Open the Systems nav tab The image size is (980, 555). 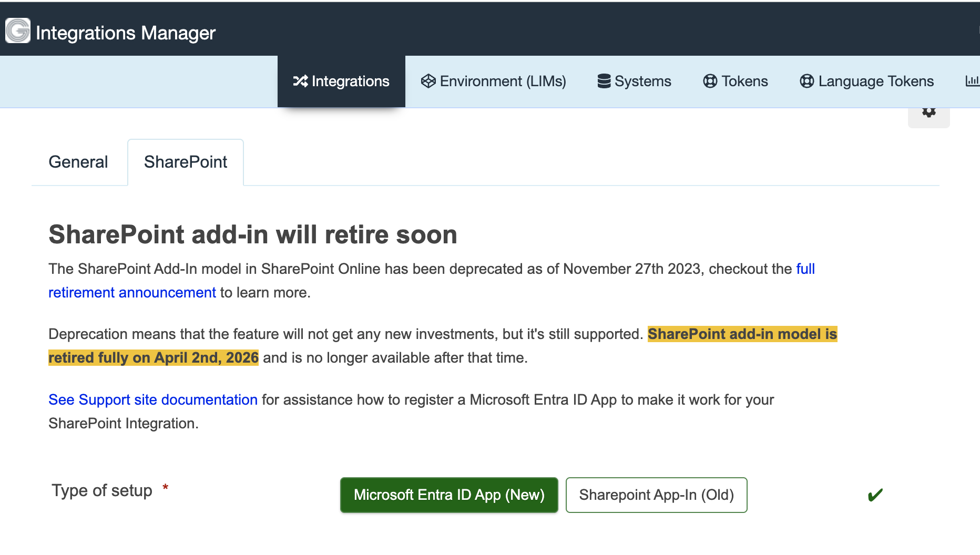[x=635, y=81]
